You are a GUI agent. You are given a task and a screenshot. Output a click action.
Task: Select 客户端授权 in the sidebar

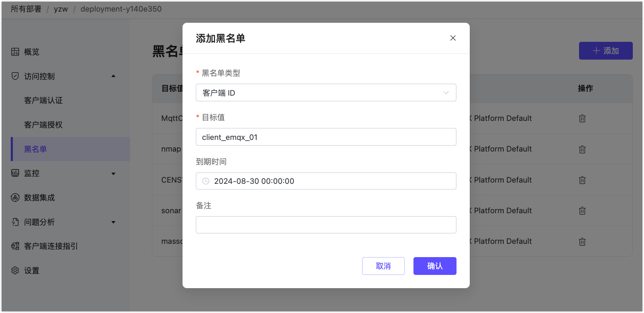point(43,125)
